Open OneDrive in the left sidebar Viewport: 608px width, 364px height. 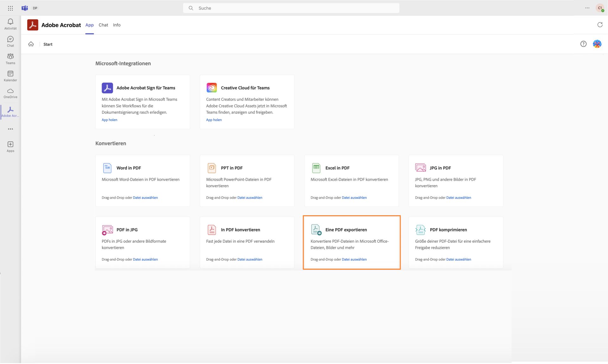[x=10, y=93]
